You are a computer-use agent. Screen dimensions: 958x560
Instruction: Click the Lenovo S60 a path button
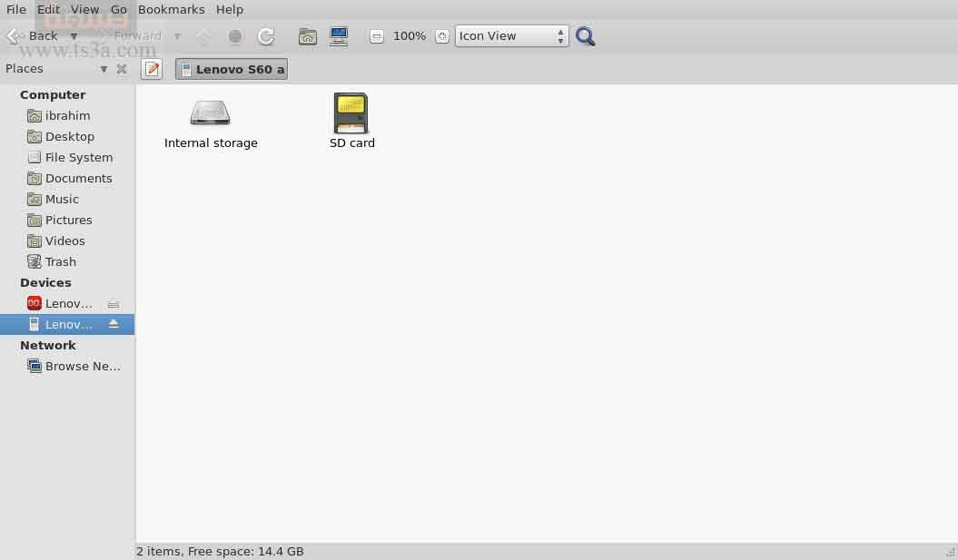pos(232,69)
